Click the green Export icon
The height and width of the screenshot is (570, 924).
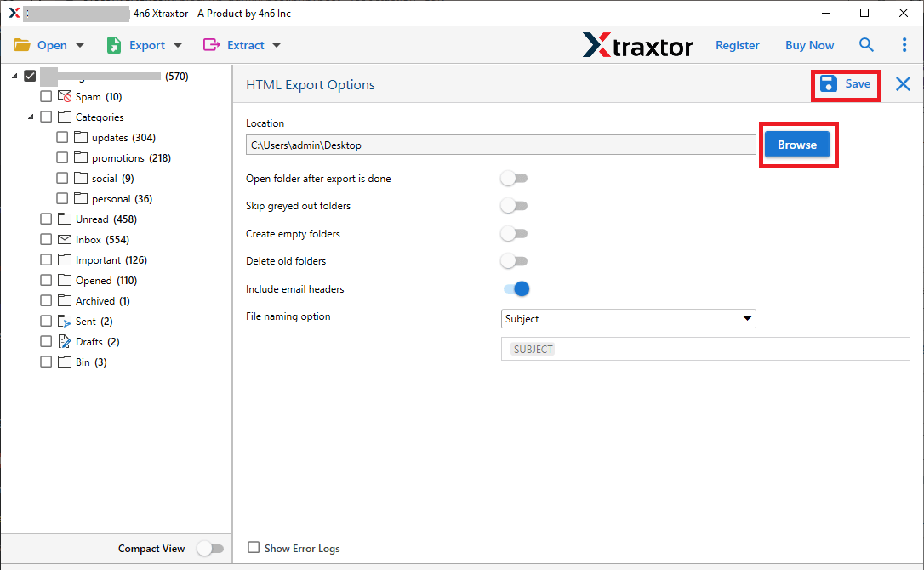114,44
